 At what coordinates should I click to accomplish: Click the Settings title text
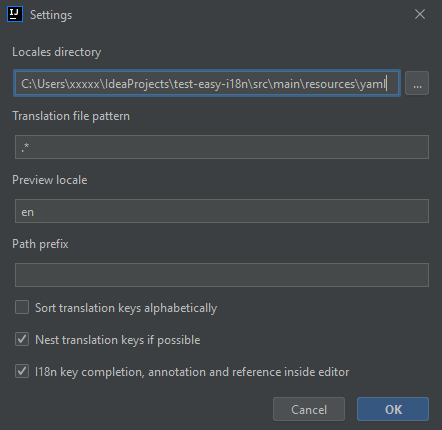51,15
